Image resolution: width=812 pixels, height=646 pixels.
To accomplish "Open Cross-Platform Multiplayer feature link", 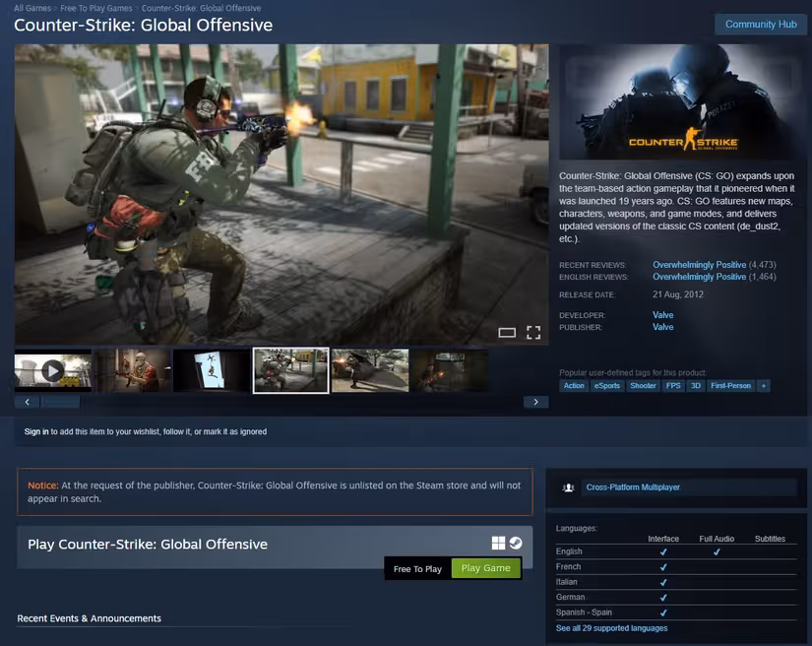I will tap(633, 487).
